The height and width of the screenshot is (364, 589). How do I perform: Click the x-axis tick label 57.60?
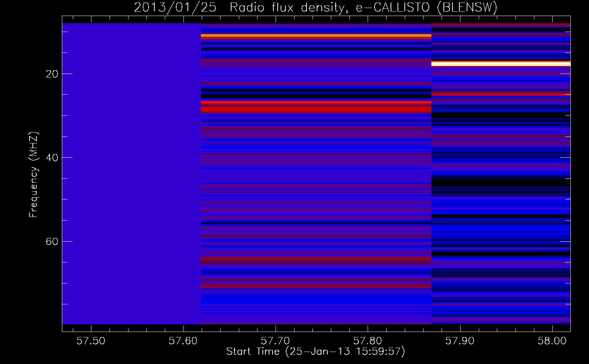click(183, 341)
